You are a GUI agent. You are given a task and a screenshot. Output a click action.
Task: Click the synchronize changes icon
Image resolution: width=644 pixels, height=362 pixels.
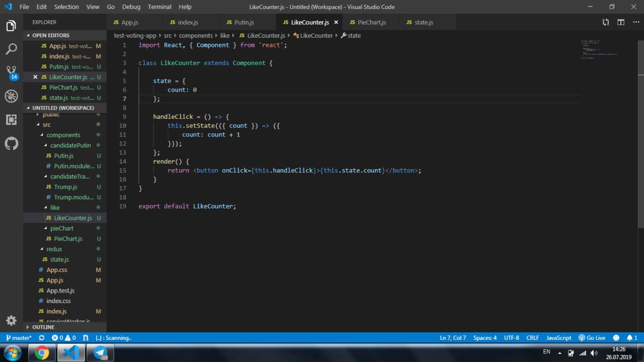(41, 338)
